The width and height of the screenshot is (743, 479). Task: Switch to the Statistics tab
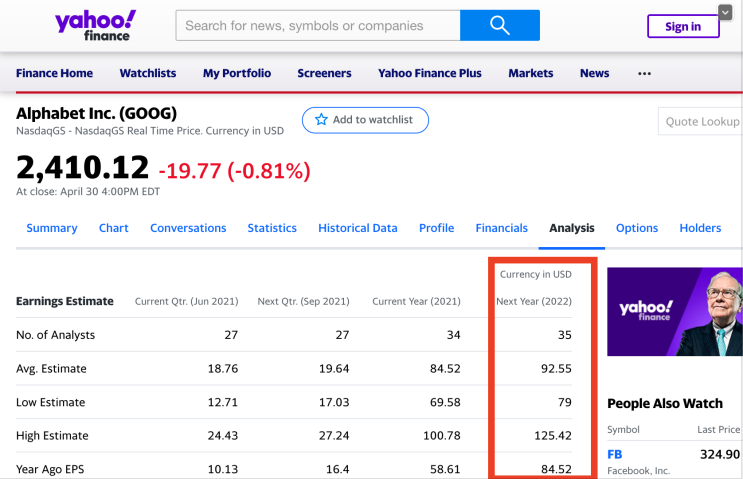pyautogui.click(x=272, y=228)
